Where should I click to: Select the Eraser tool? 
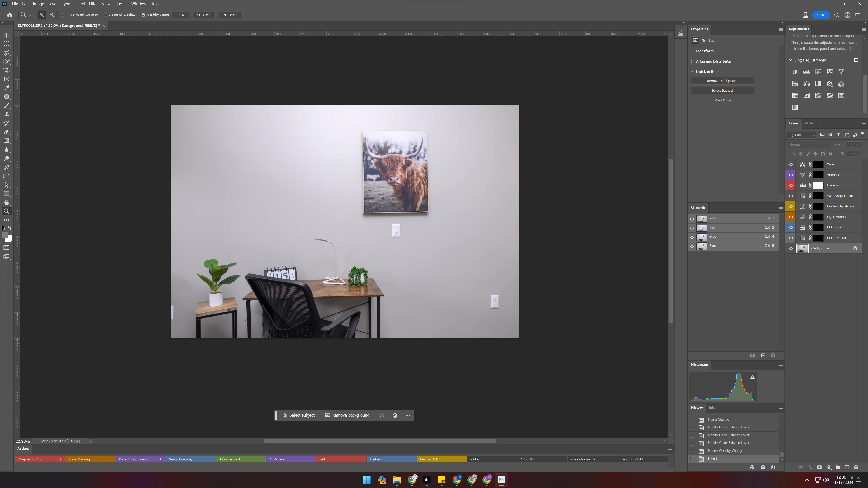pyautogui.click(x=6, y=132)
